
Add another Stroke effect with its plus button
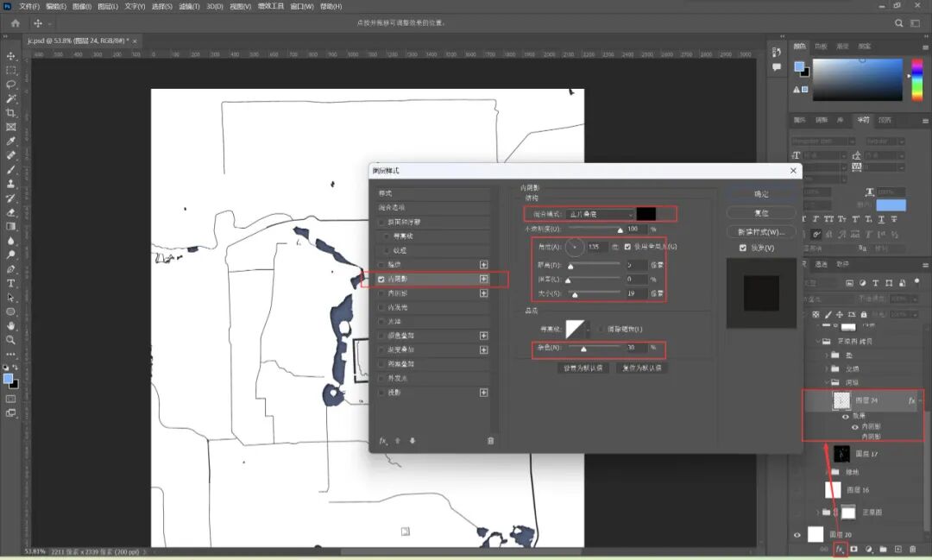(484, 265)
